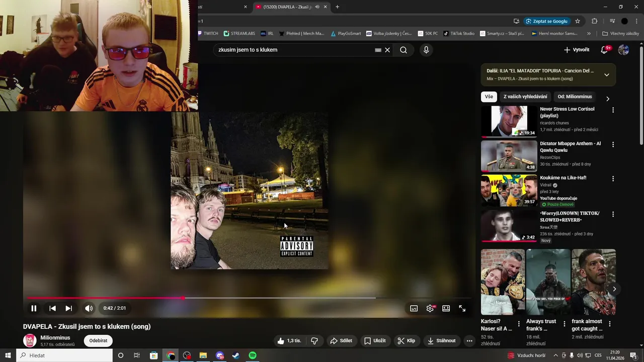Open options for Dictator Mbappe Anthem video
This screenshot has height=362, width=644.
click(x=613, y=144)
